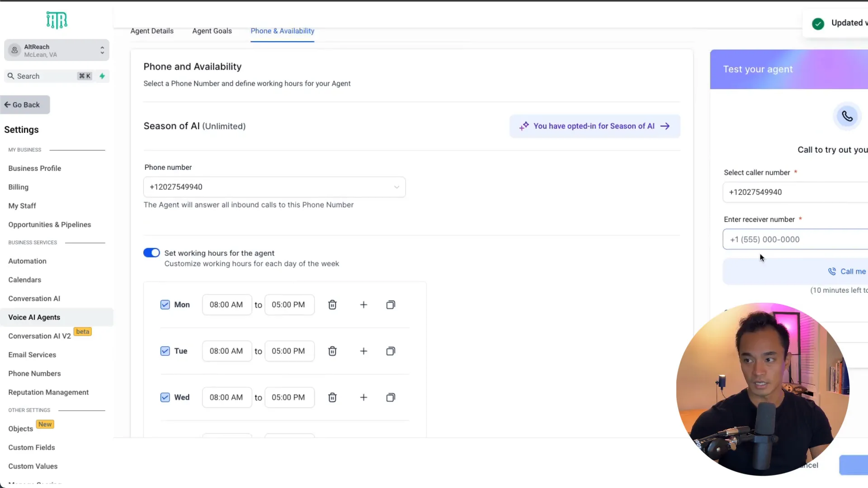
Task: Uncheck the Mon checkbox
Action: click(165, 305)
